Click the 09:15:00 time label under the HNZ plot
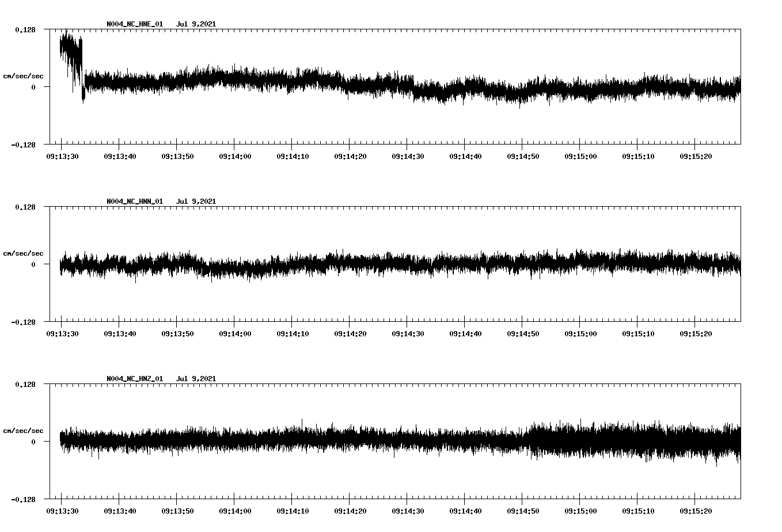 click(580, 511)
